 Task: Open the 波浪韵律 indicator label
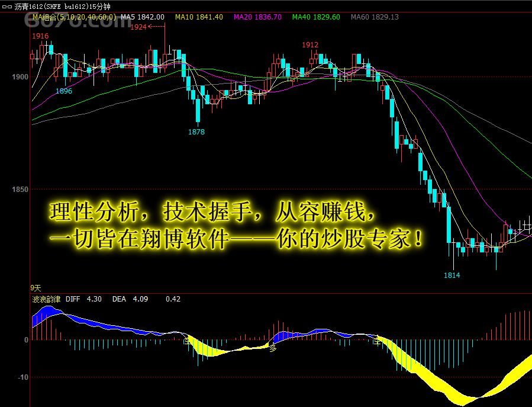(x=46, y=299)
